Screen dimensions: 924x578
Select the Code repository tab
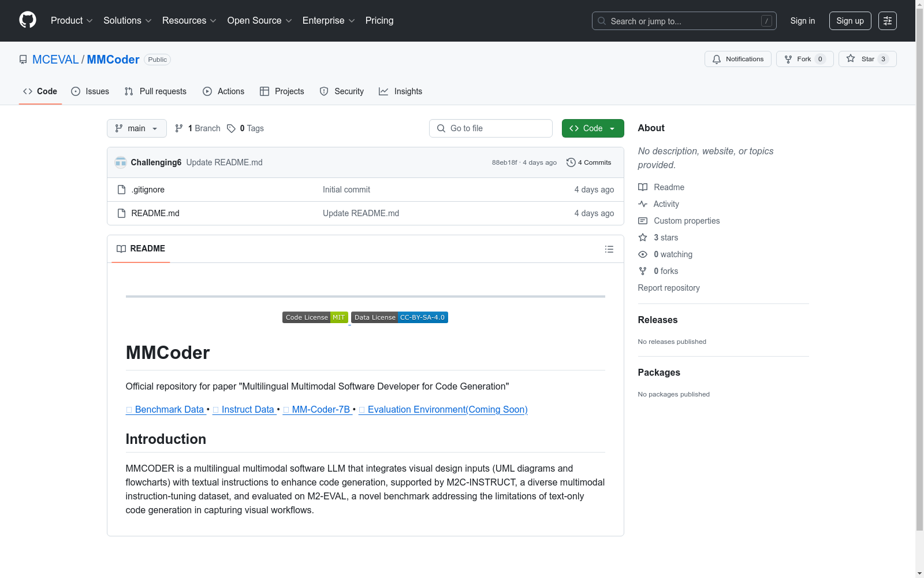click(40, 91)
